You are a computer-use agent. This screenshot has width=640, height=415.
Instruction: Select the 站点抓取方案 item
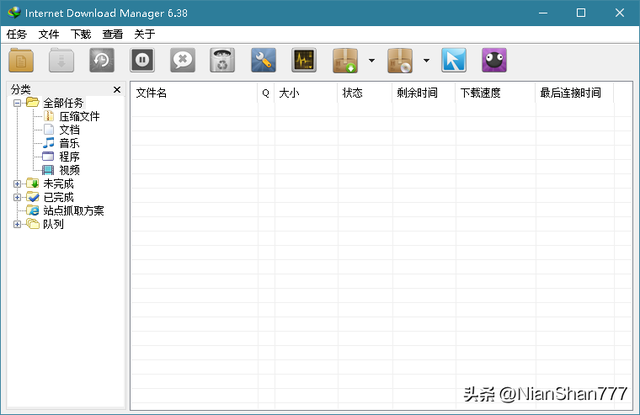click(x=73, y=211)
